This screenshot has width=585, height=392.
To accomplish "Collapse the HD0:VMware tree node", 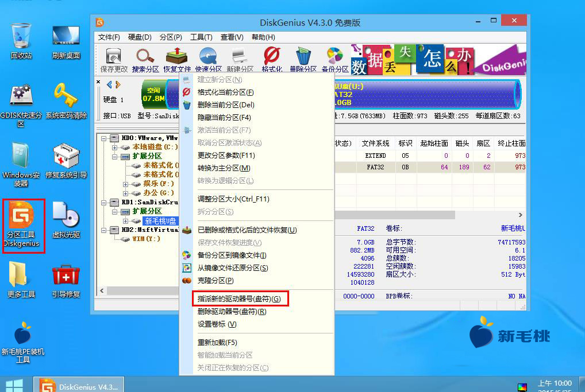I will [x=104, y=138].
